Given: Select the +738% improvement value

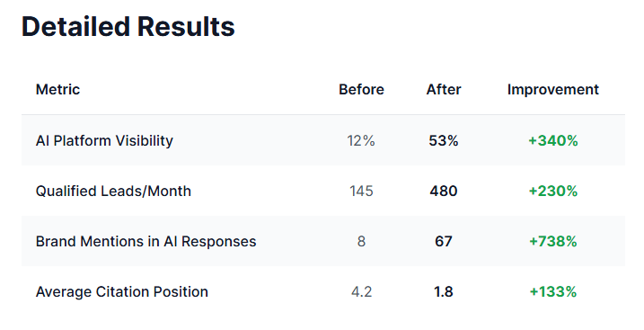Looking at the screenshot, I should [x=552, y=241].
